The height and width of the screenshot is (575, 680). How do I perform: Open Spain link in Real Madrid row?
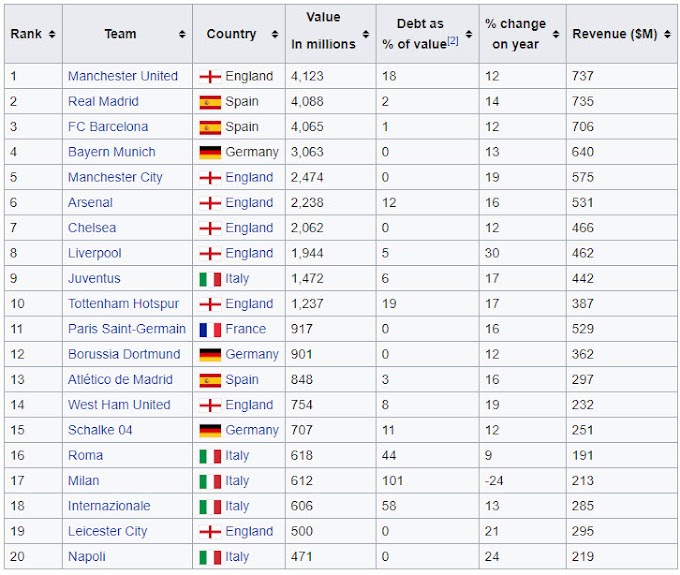[242, 101]
